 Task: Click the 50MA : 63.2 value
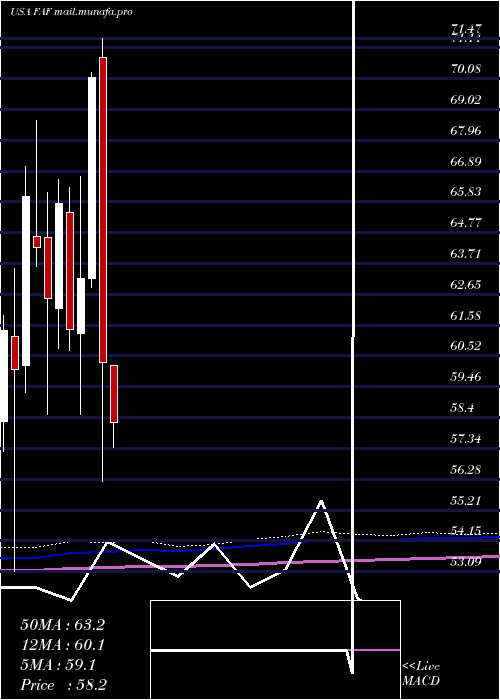pos(62,625)
